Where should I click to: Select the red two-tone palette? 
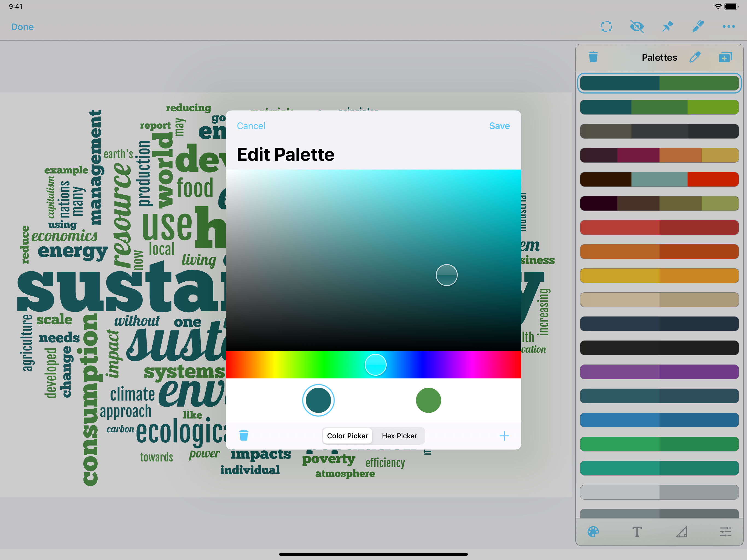coord(659,227)
